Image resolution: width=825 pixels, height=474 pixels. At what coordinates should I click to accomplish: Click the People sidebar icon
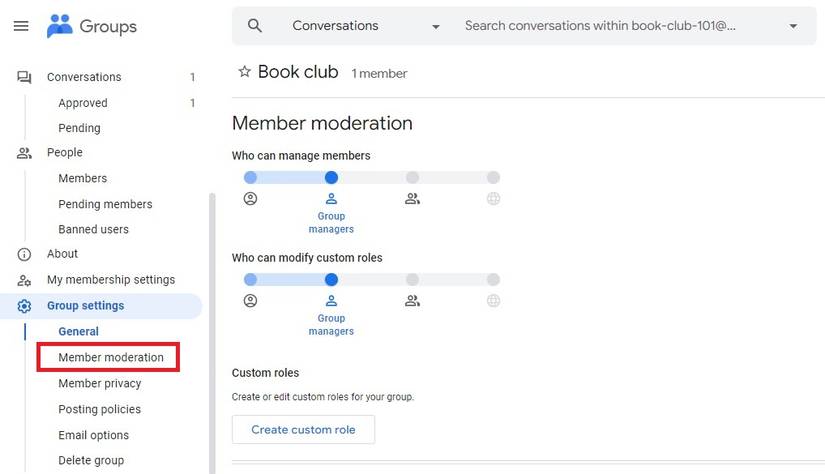(25, 153)
